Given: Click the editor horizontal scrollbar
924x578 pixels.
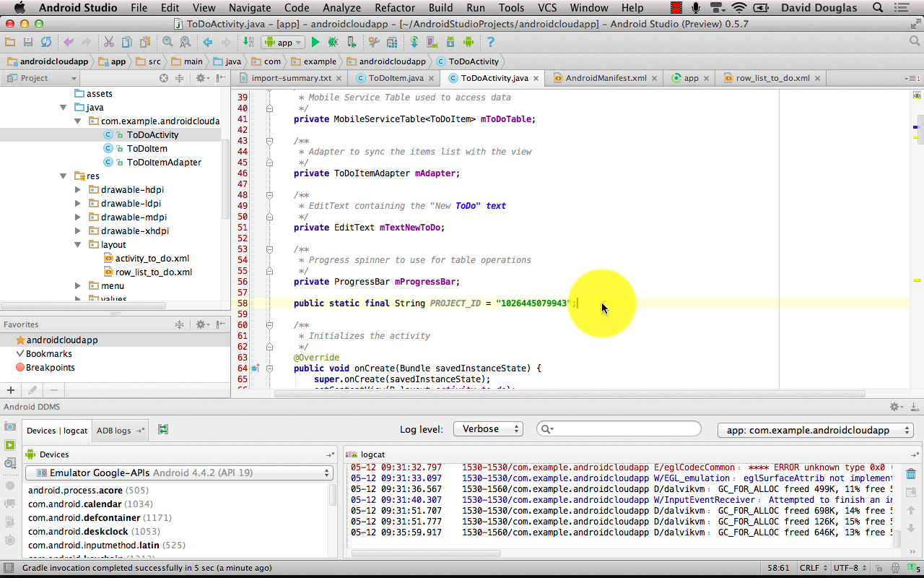Looking at the screenshot, I should coord(570,394).
